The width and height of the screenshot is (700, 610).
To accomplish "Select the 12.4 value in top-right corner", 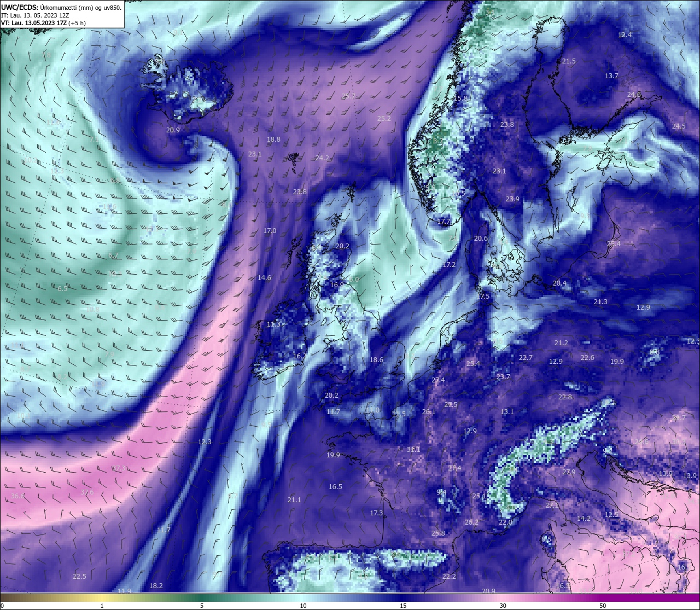I will click(x=625, y=34).
